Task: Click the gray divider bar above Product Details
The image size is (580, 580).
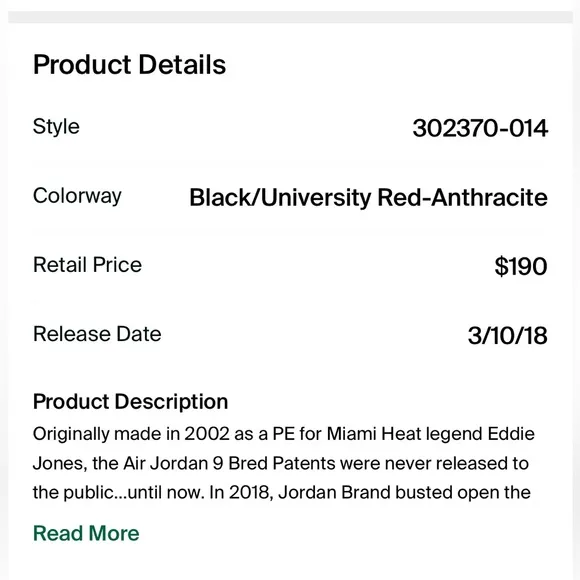Action: pyautogui.click(x=290, y=17)
